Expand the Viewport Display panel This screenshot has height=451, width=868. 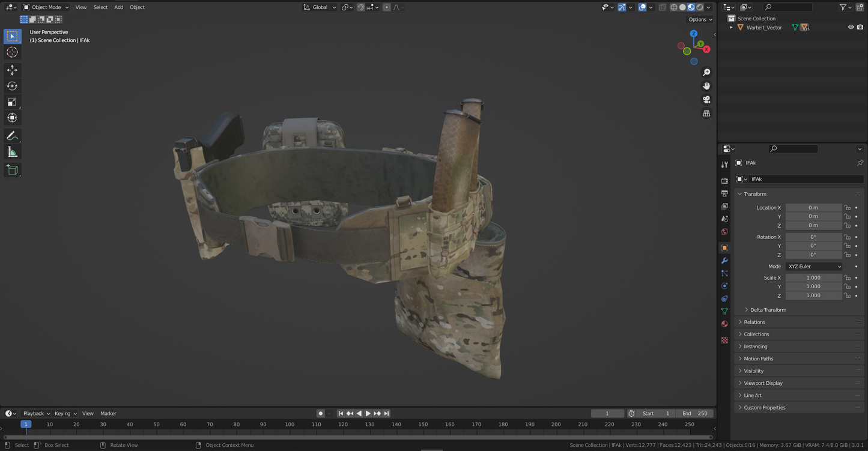point(763,383)
